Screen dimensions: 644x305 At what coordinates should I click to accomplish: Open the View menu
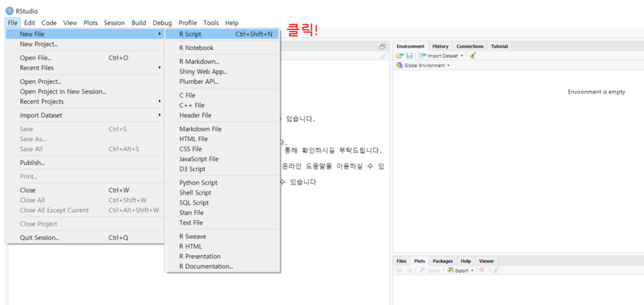tap(70, 23)
